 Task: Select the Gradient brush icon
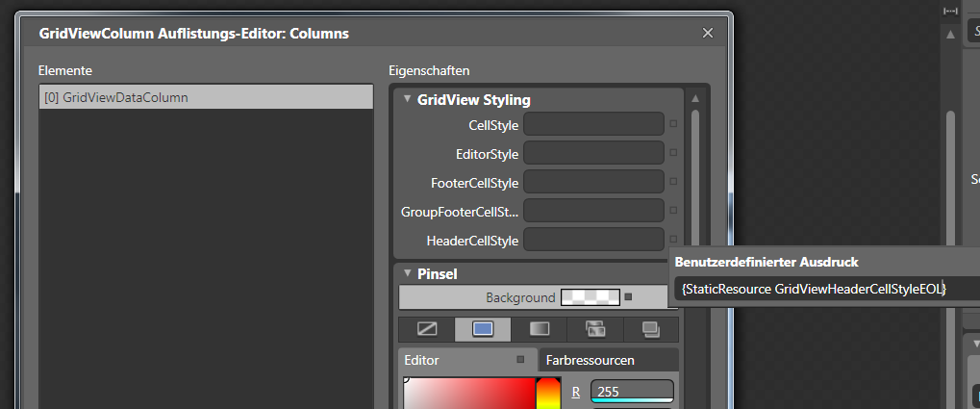pos(539,329)
